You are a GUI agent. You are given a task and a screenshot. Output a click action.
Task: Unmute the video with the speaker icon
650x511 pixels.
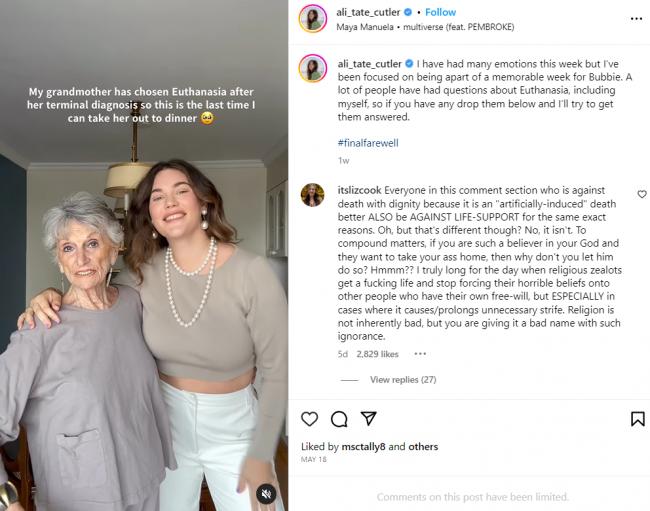pyautogui.click(x=266, y=494)
